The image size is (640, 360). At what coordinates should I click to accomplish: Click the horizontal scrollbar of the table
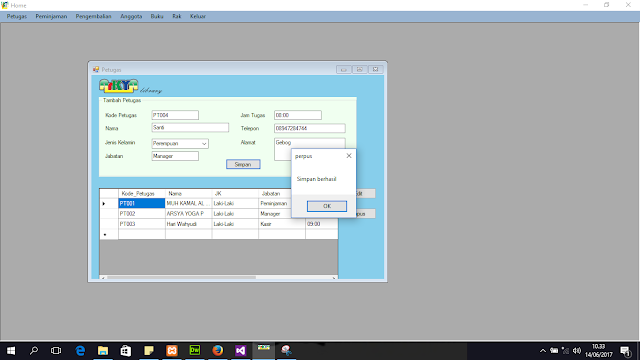point(218,278)
